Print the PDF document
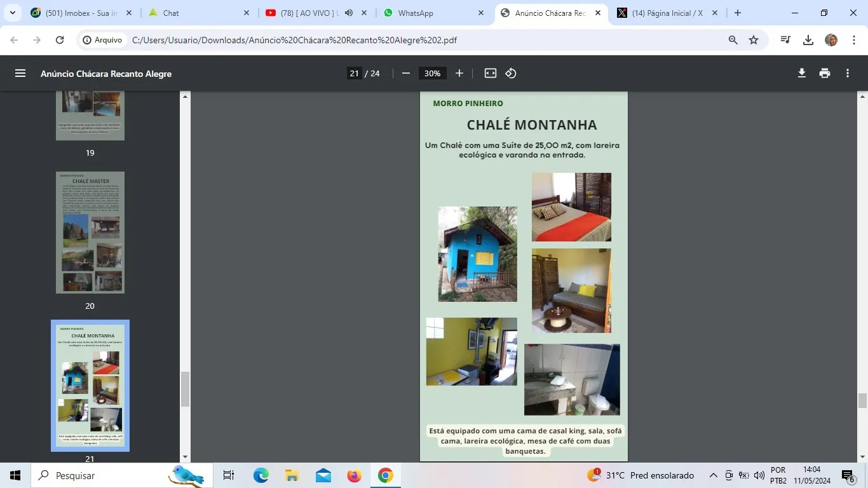 825,73
